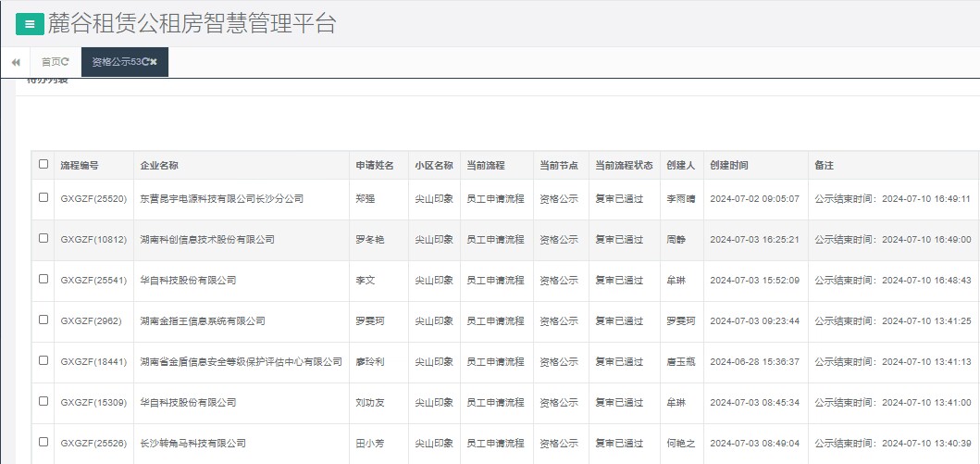This screenshot has height=464, width=980.
Task: Click the 当前流程状态 column header
Action: (x=624, y=166)
